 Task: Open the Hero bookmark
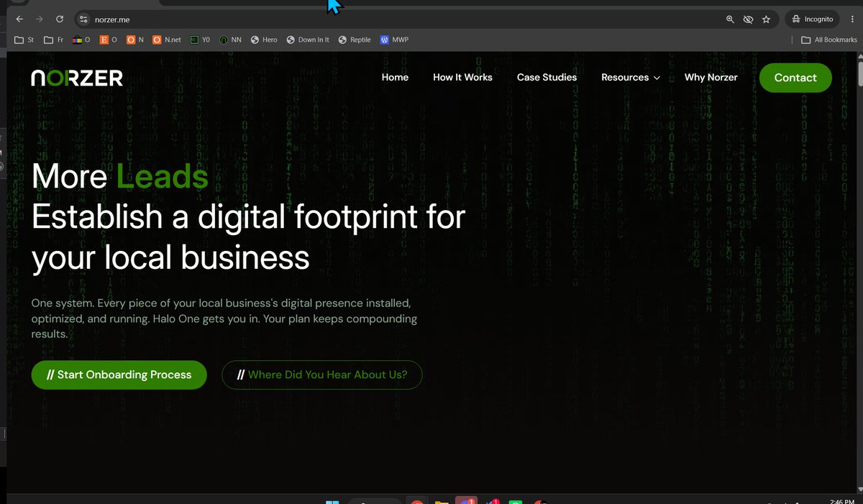tap(264, 40)
